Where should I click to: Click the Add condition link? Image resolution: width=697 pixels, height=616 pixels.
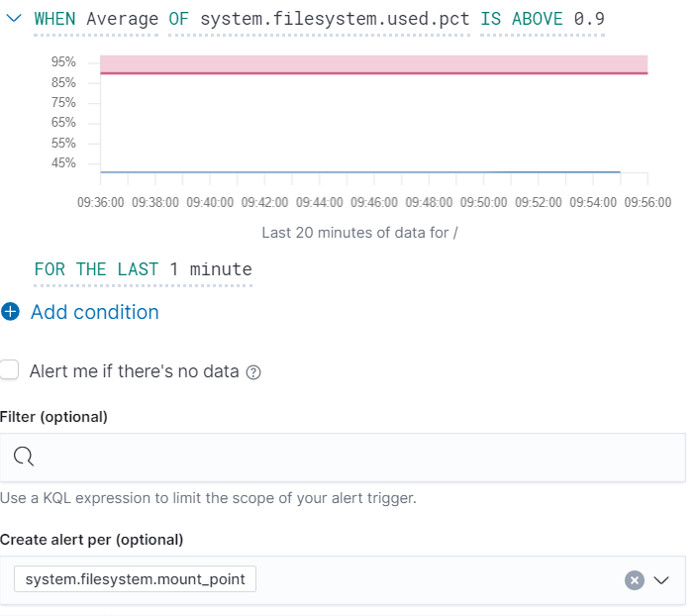(94, 313)
